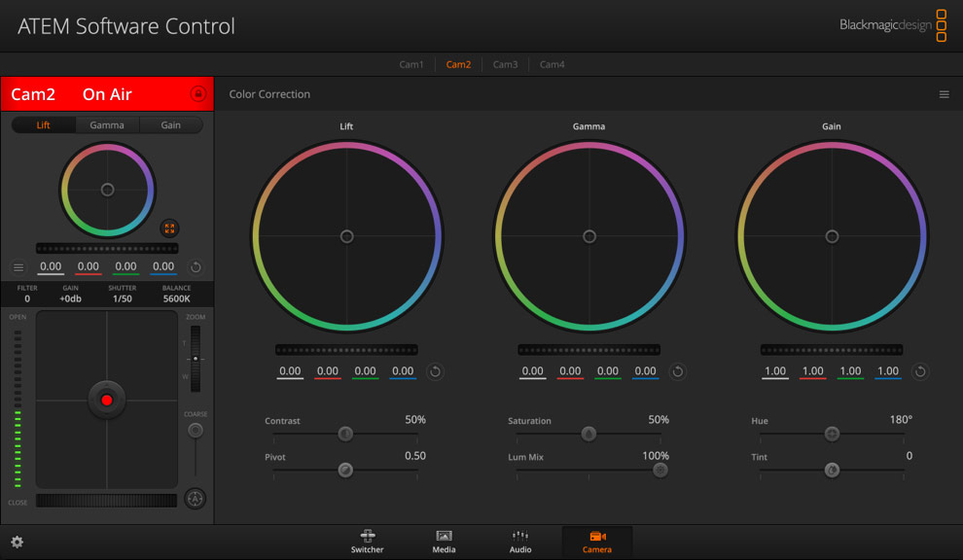The width and height of the screenshot is (963, 560).
Task: Open the settings gear at bottom left
Action: pyautogui.click(x=17, y=542)
